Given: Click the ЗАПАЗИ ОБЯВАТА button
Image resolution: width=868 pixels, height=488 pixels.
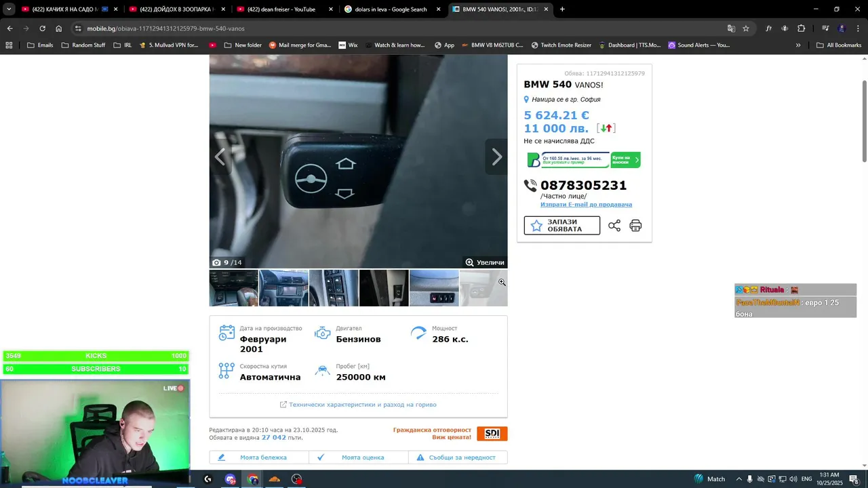Looking at the screenshot, I should coord(562,226).
